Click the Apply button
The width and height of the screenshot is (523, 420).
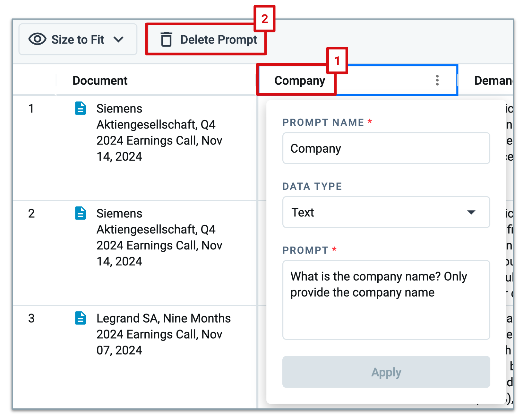tap(386, 372)
